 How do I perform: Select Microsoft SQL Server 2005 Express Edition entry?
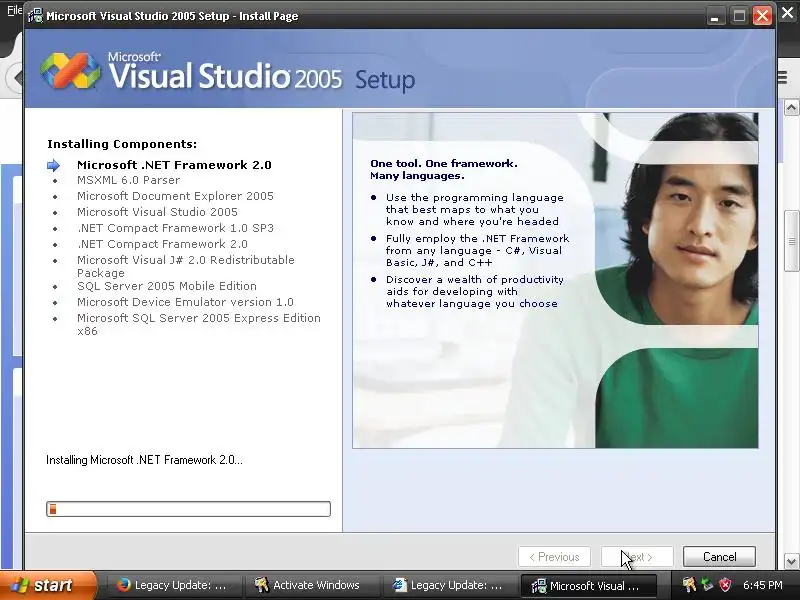click(199, 324)
